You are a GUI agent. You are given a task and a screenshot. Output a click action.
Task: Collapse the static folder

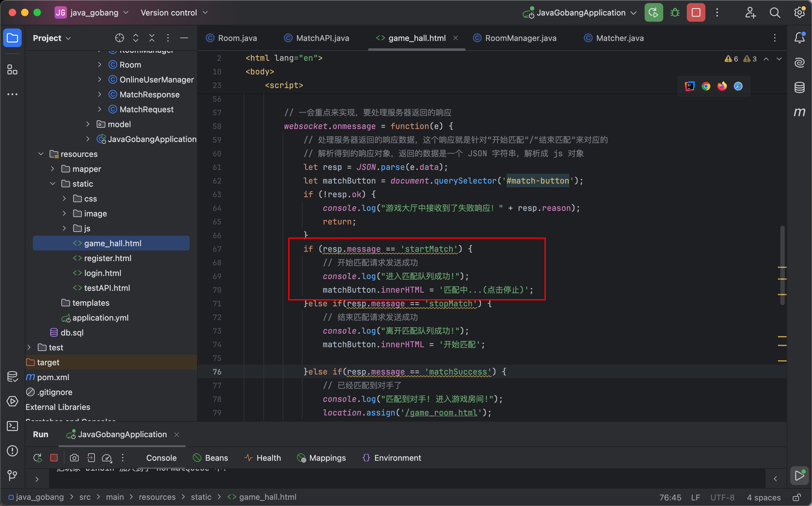click(x=53, y=184)
